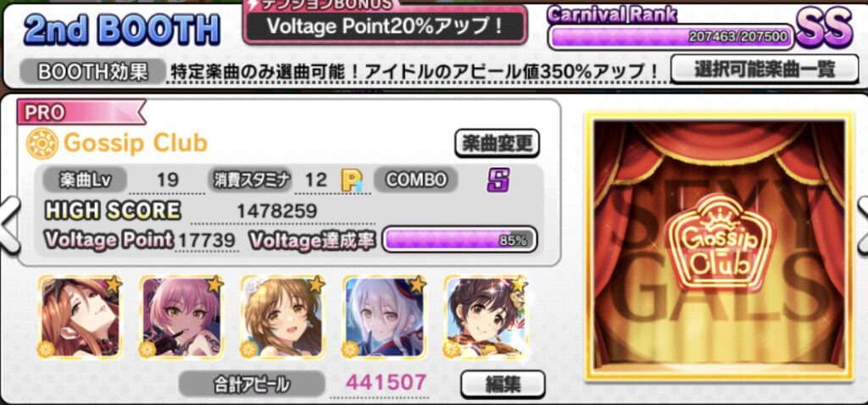
Task: Go to next song with right arrow
Action: click(862, 225)
